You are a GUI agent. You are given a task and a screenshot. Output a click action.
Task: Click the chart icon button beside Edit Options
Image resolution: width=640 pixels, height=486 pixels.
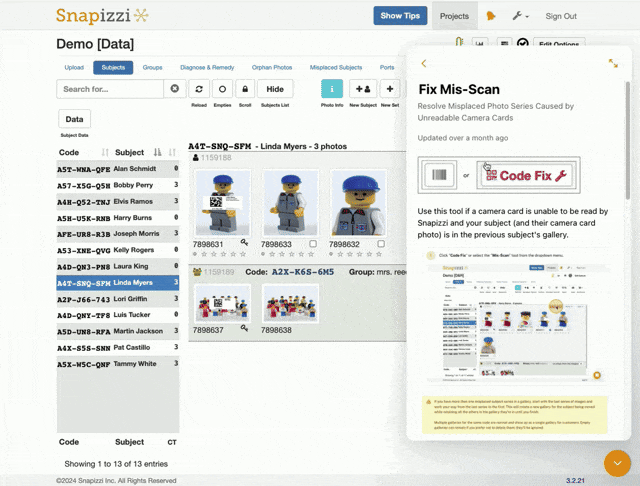pyautogui.click(x=480, y=43)
